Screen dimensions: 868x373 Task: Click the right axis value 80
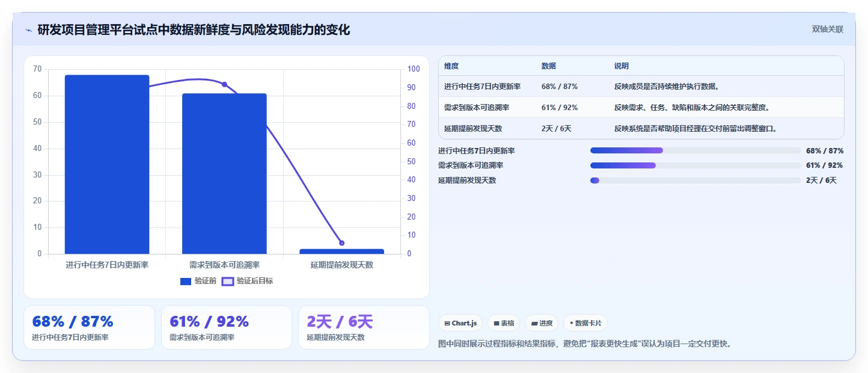pyautogui.click(x=412, y=106)
